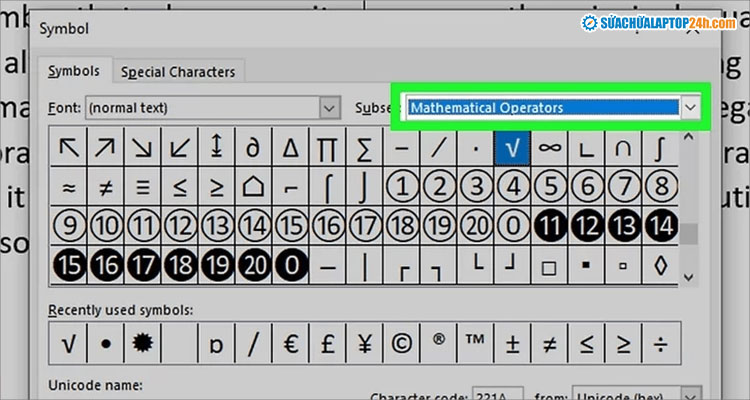Select the infinity ∞ symbol
Viewport: 750px width, 400px height.
point(549,148)
